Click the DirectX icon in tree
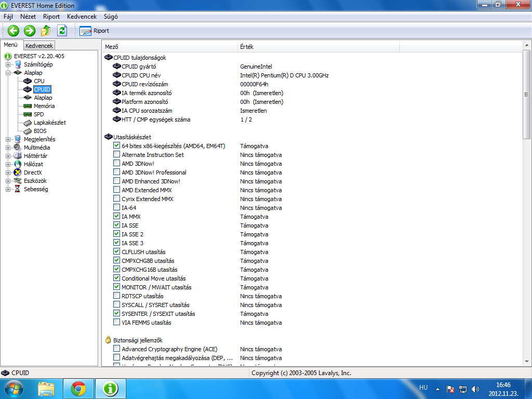This screenshot has width=532, height=399. tap(18, 172)
